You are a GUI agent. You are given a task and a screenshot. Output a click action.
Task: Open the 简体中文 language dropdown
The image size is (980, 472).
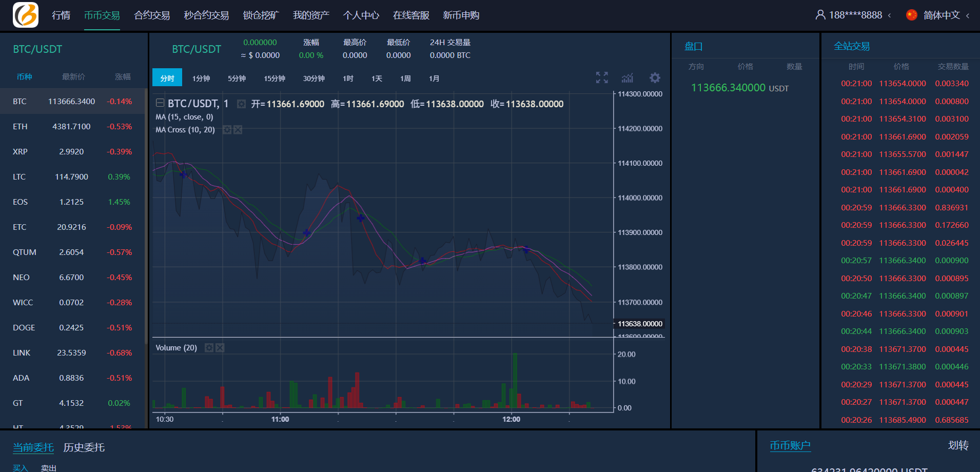coord(940,15)
